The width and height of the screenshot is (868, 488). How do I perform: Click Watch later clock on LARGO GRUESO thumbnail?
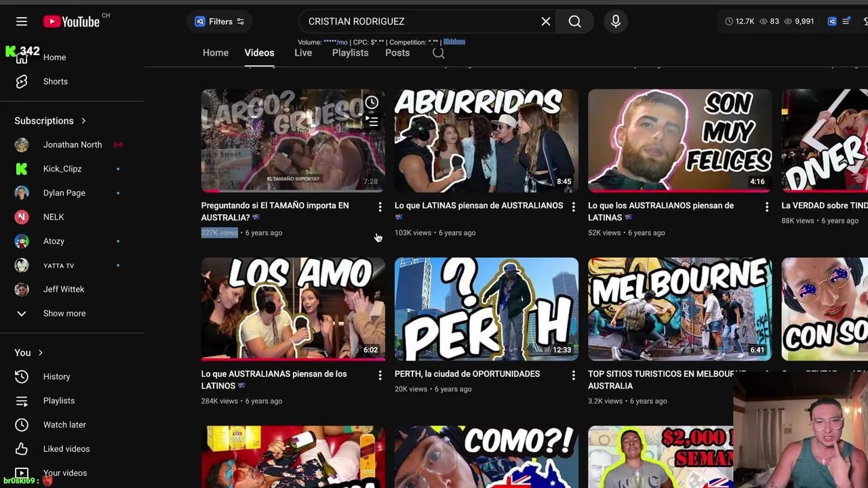tap(372, 102)
